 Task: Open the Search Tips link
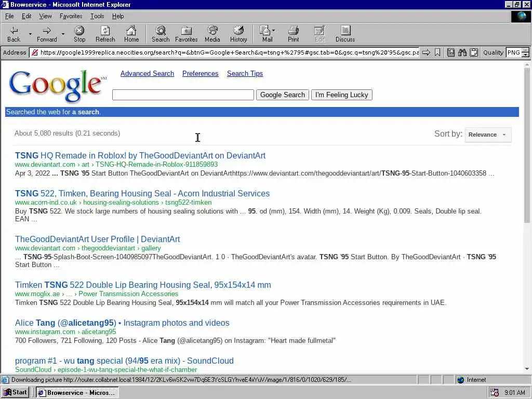point(245,74)
